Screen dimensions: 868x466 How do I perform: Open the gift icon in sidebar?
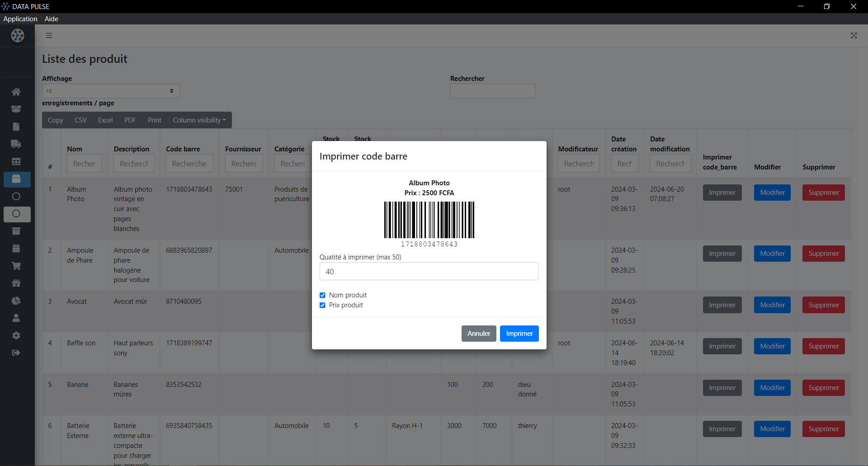(x=16, y=283)
